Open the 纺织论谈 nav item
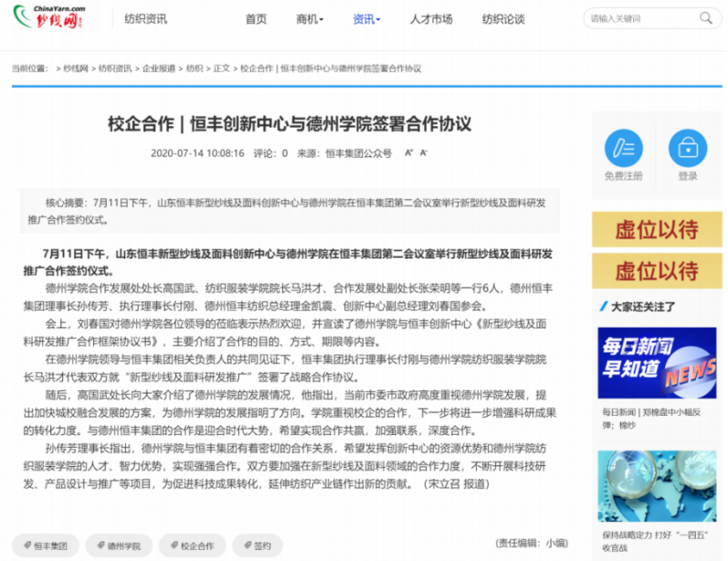 (503, 19)
